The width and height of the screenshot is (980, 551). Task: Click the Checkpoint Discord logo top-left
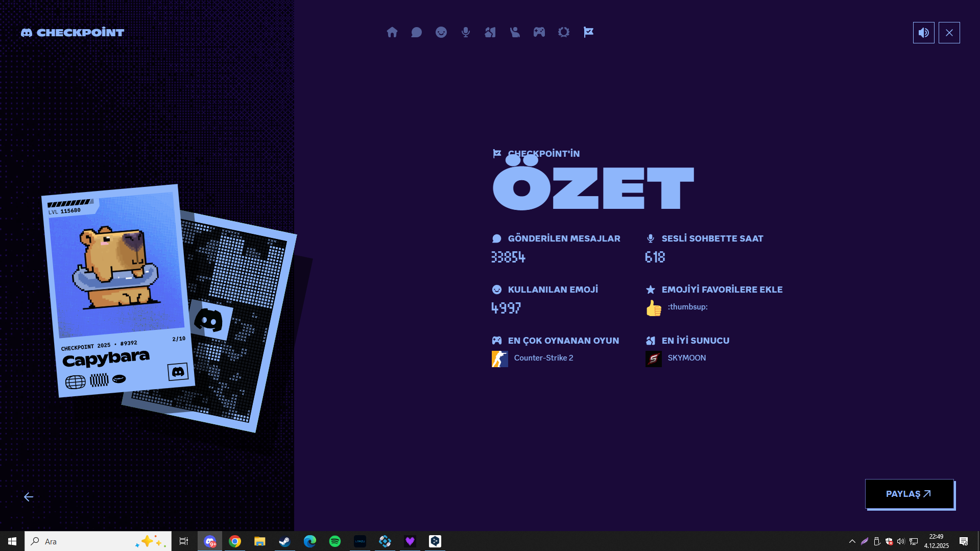(73, 32)
